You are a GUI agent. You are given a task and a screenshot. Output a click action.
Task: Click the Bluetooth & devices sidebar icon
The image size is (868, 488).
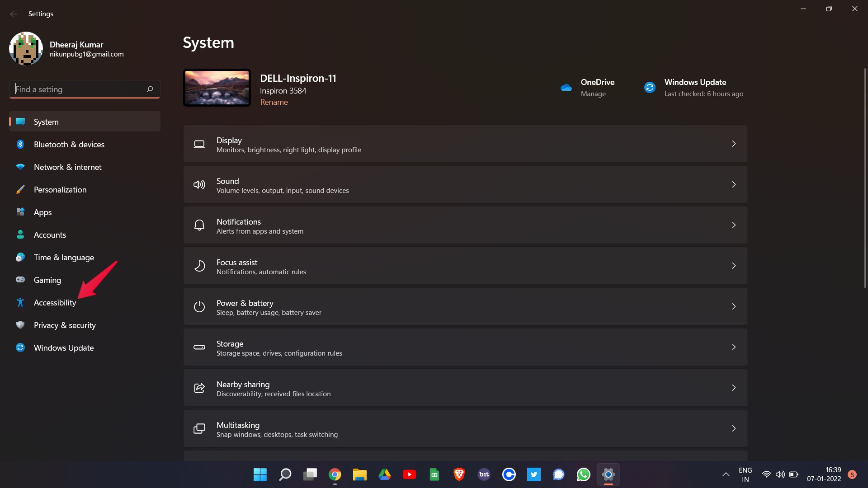[20, 144]
